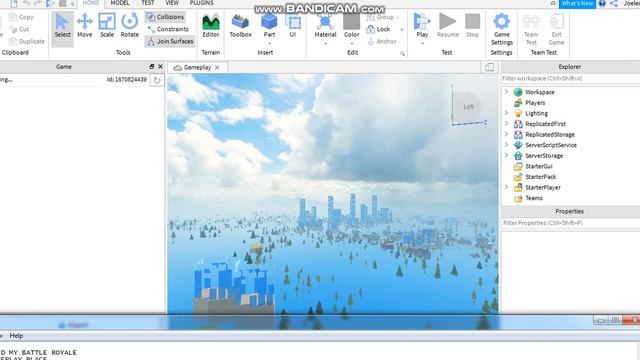Screen dimensions: 640x360
Task: Open the Material dropdown arrow
Action: 325,43
